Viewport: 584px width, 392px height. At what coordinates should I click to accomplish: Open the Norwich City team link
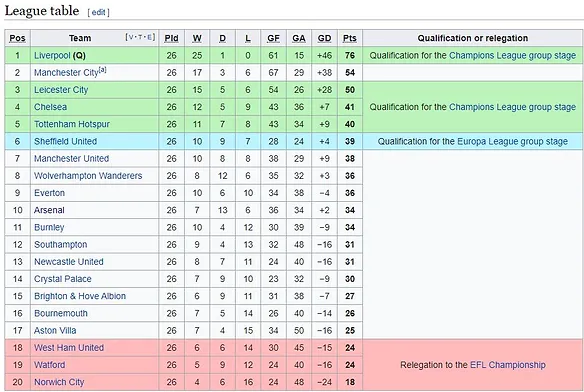click(59, 382)
